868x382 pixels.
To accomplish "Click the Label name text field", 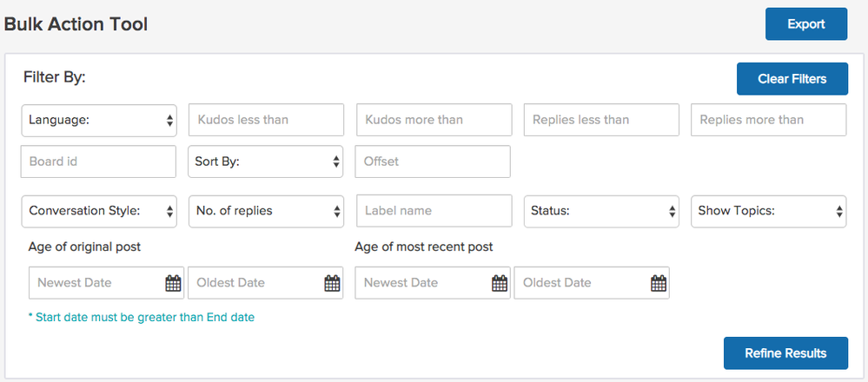I will click(434, 211).
